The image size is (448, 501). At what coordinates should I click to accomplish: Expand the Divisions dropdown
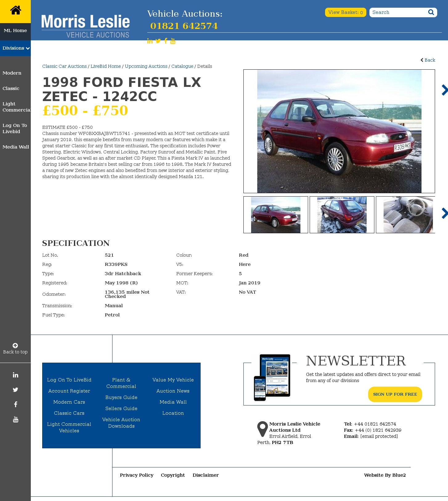[x=15, y=48]
